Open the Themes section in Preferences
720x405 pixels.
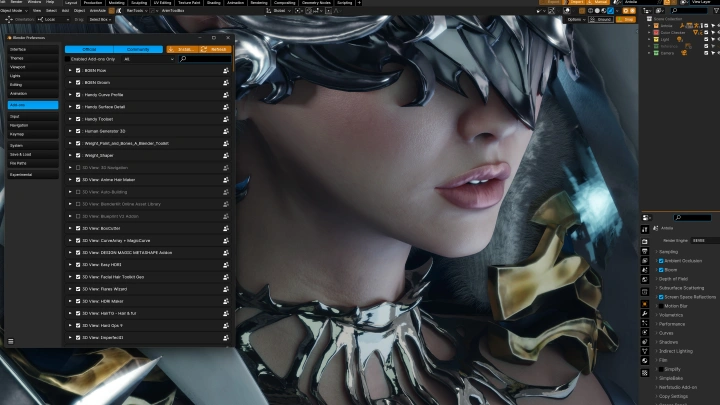tap(33, 58)
